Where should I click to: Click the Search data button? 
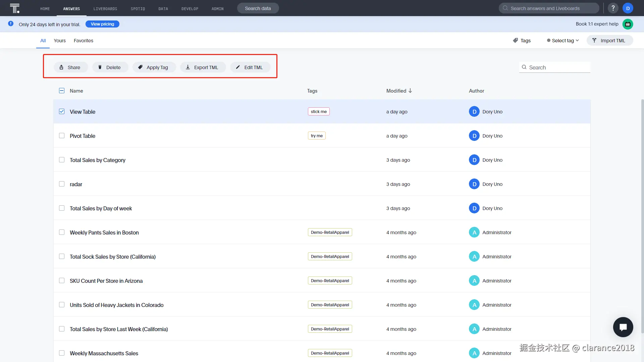click(258, 8)
